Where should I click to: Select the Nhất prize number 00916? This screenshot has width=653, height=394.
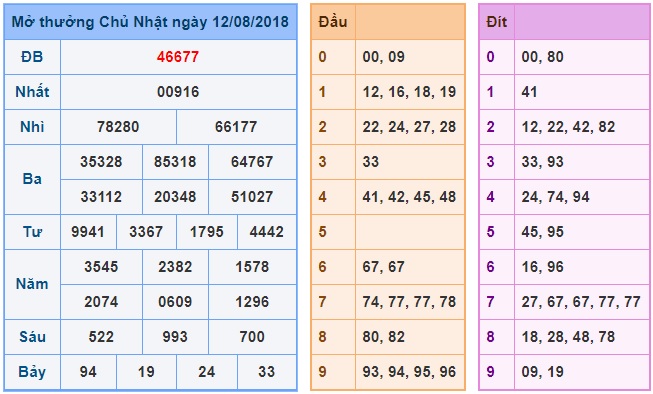(178, 92)
